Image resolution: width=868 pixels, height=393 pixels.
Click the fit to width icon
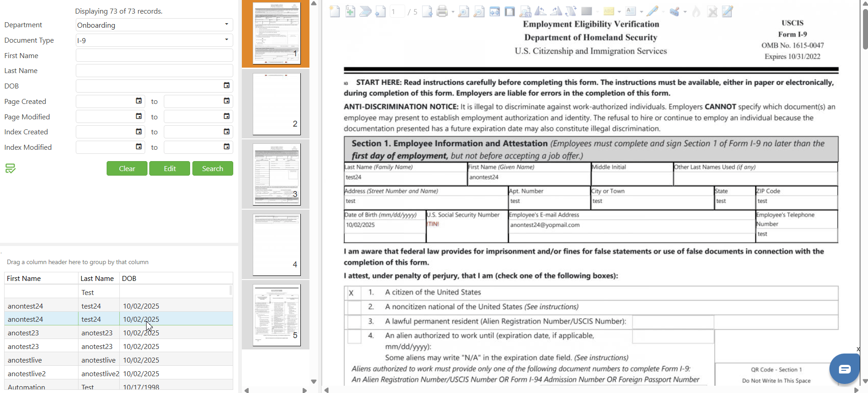[495, 12]
